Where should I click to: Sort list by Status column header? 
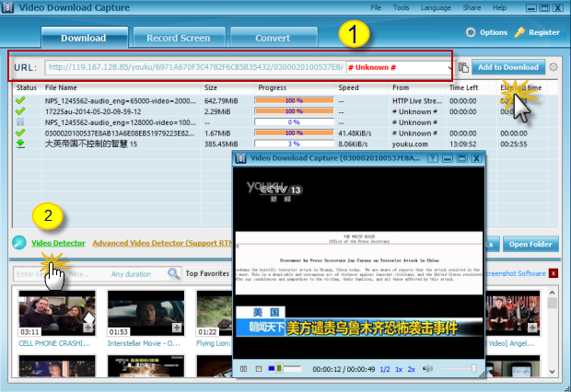click(x=27, y=87)
